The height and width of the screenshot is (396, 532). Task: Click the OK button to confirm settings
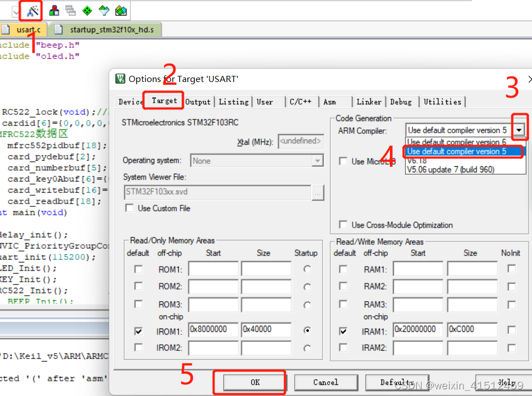click(254, 383)
